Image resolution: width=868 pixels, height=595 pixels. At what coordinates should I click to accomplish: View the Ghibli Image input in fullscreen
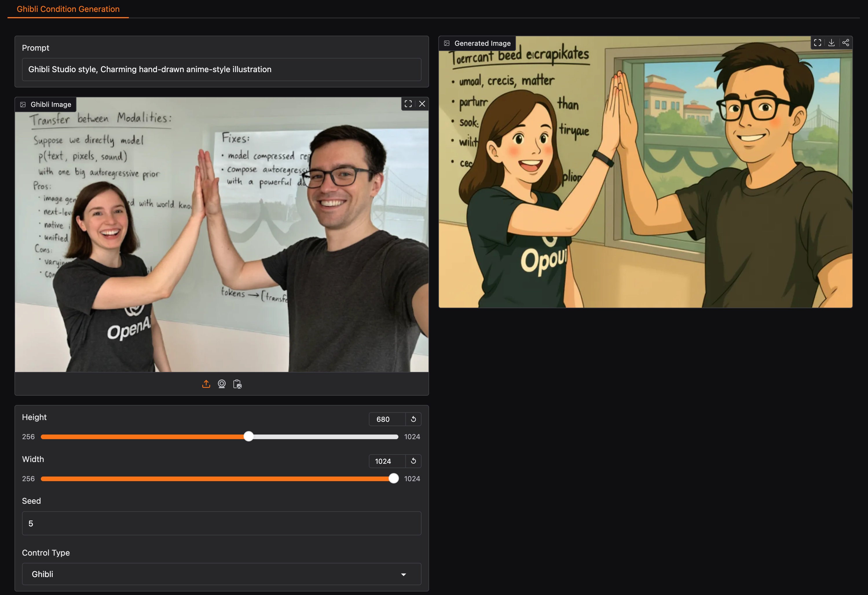tap(408, 104)
